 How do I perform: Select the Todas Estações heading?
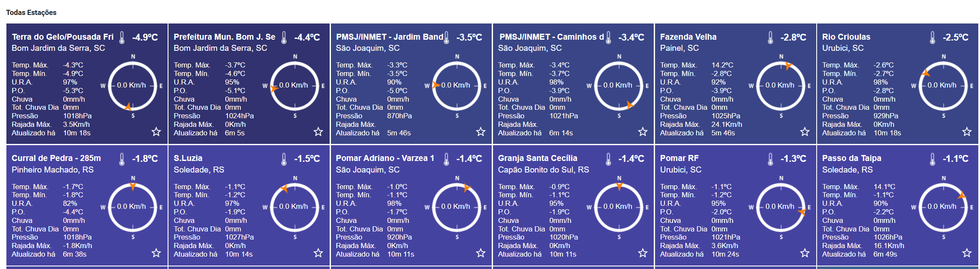31,12
